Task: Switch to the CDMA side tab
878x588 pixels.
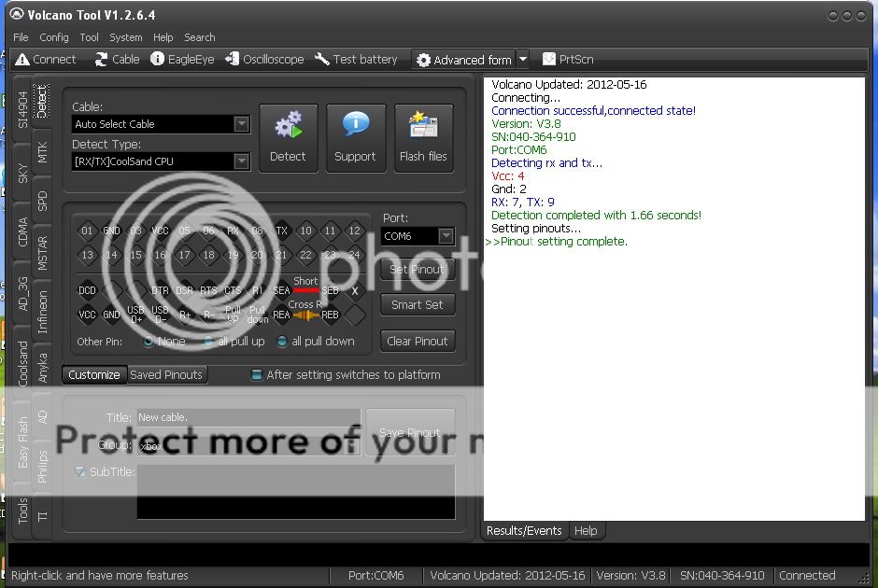Action: 22,231
